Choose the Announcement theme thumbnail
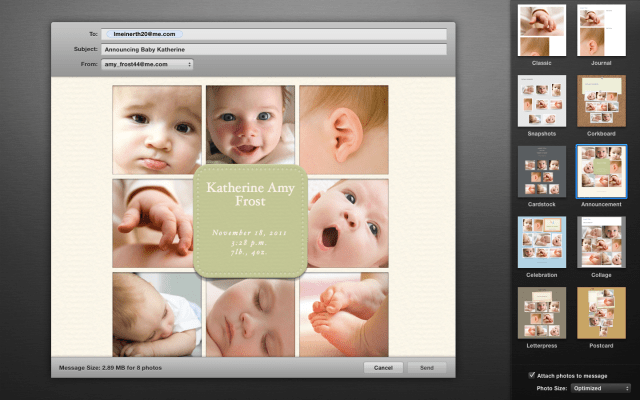 [x=601, y=171]
